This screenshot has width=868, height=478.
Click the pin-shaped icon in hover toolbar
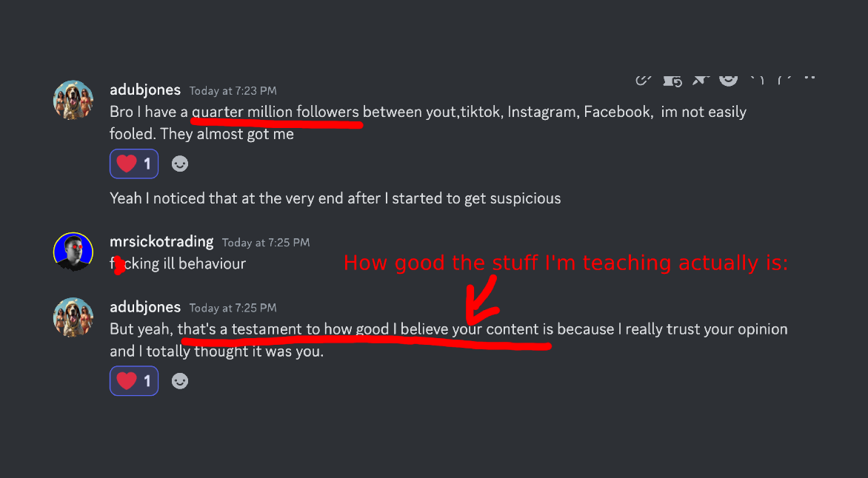[x=700, y=78]
